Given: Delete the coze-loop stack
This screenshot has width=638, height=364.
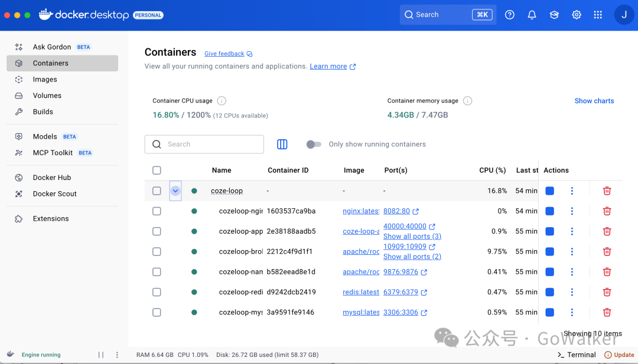Looking at the screenshot, I should pos(607,191).
